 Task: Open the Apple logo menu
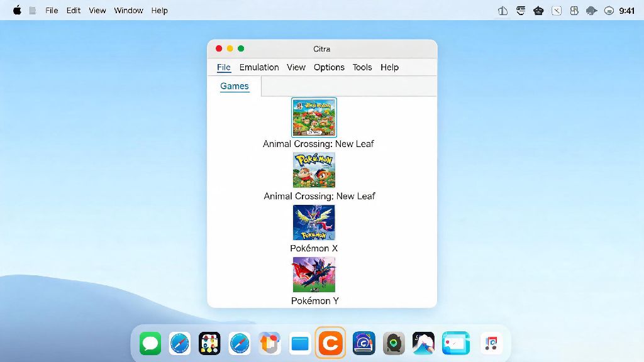(x=17, y=10)
